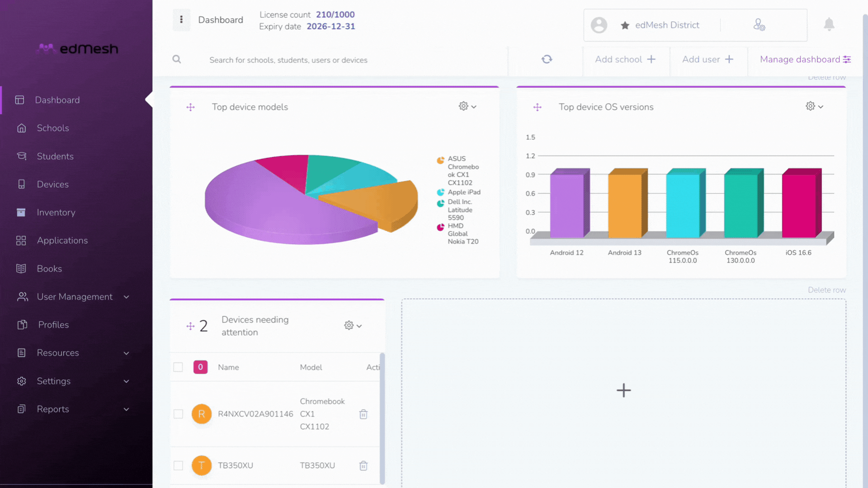Tick the checkbox for R4NXCV02A901146
This screenshot has height=488, width=868.
178,414
